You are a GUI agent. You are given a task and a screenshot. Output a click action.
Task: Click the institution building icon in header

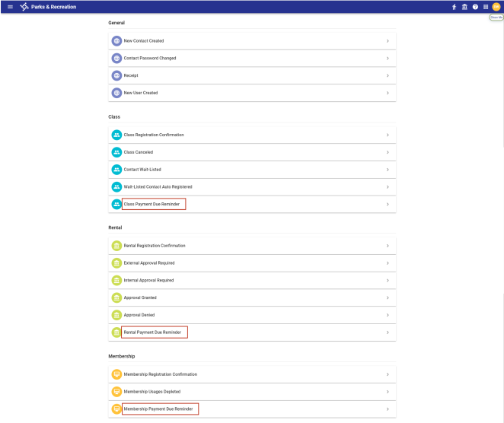click(x=464, y=7)
